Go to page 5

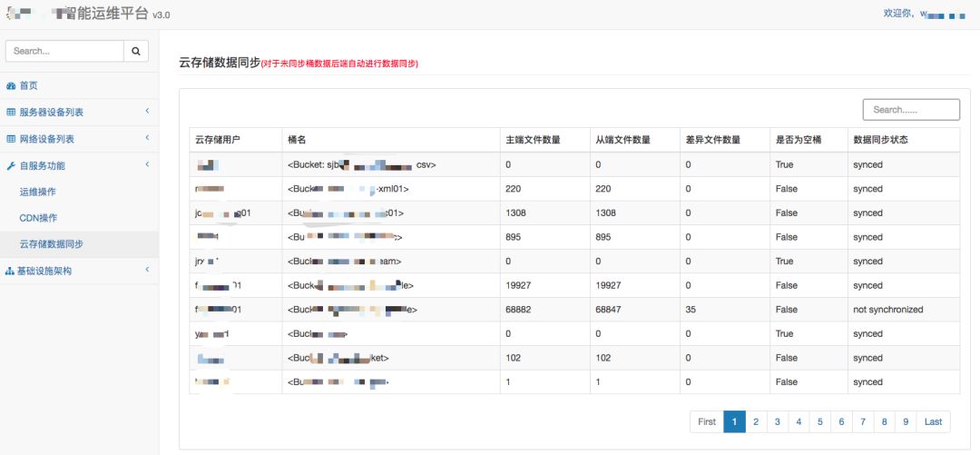click(x=820, y=421)
